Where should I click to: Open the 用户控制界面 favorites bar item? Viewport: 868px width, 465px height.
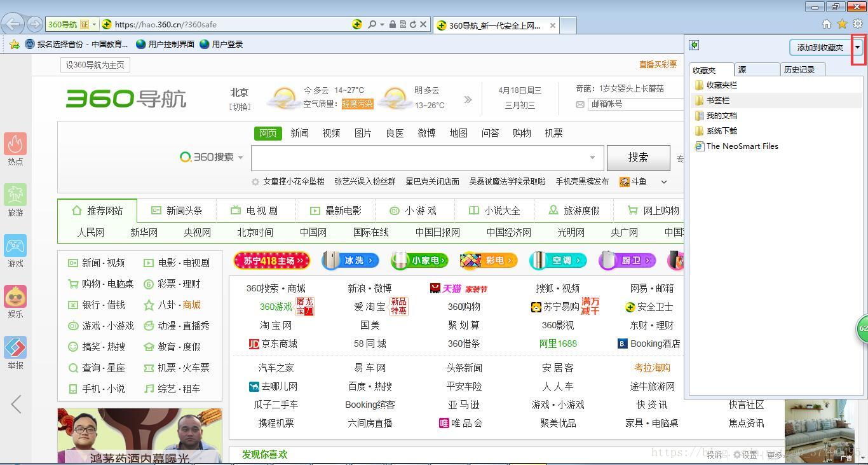165,44
